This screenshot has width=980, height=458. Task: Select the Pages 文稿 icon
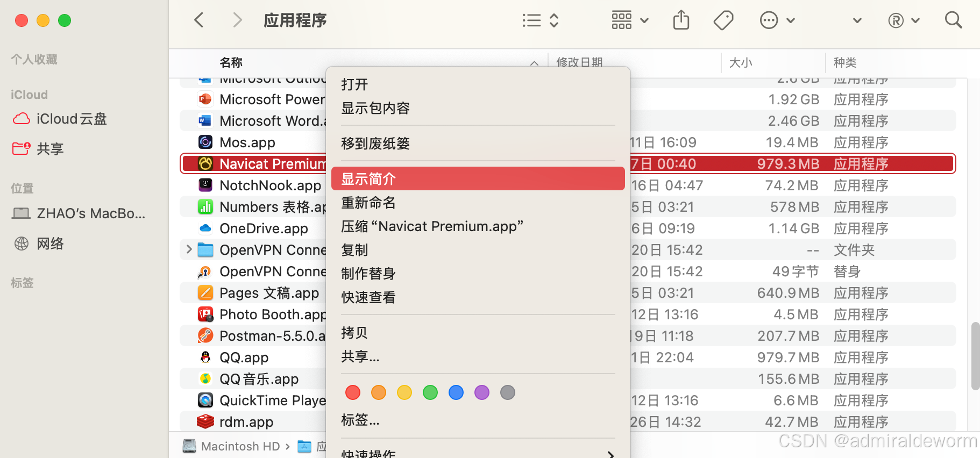point(205,292)
